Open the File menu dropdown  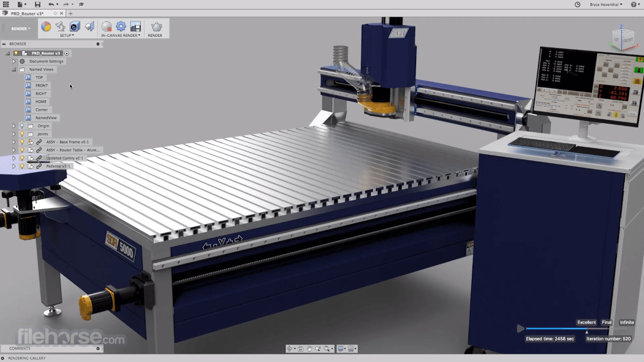pos(22,5)
